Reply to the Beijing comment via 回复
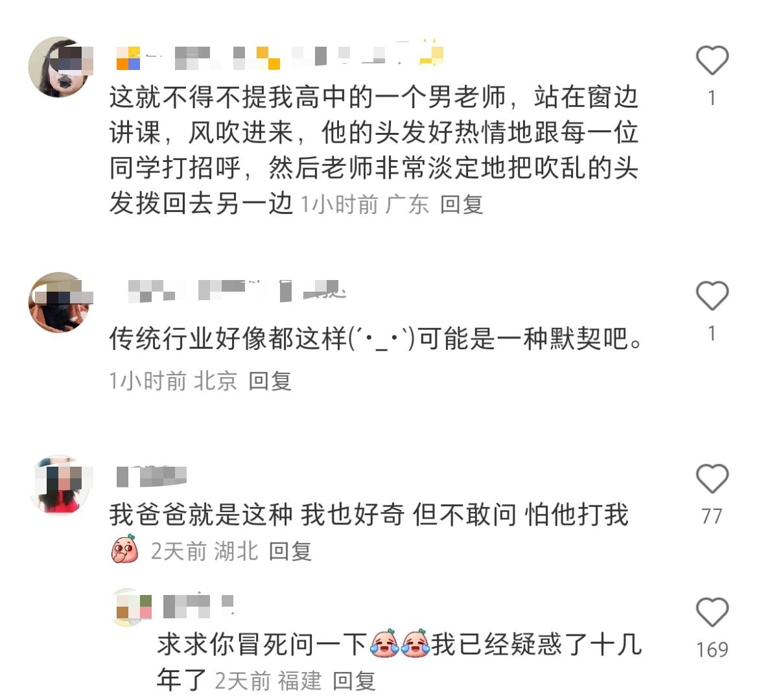Image resolution: width=759 pixels, height=700 pixels. [270, 381]
